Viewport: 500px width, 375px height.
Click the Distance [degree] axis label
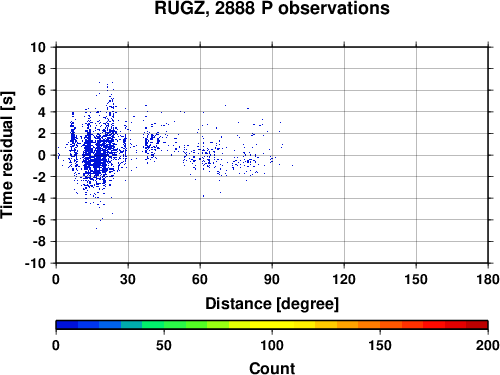tap(272, 304)
